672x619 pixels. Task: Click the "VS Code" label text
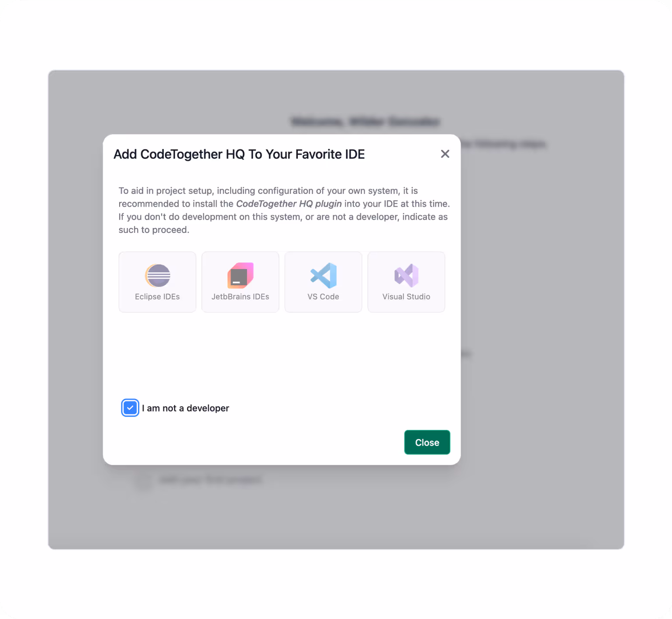tap(323, 297)
